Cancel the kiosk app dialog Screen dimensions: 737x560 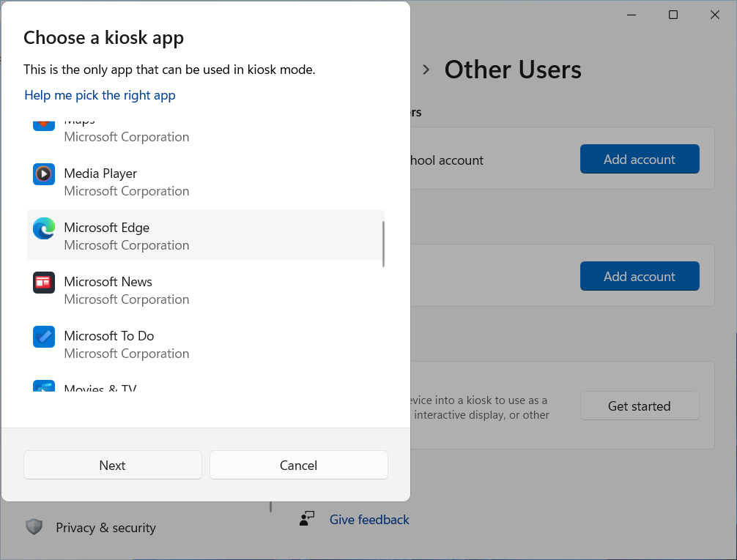[x=298, y=465]
